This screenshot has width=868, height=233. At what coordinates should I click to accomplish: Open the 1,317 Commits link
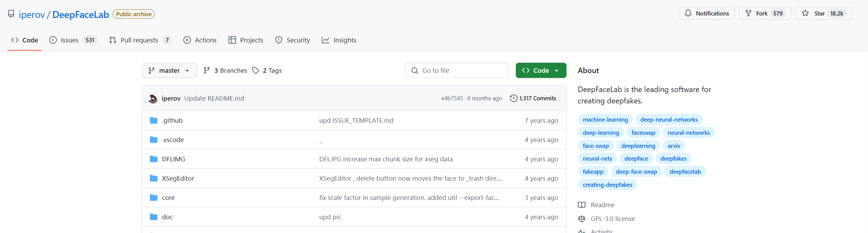(537, 98)
